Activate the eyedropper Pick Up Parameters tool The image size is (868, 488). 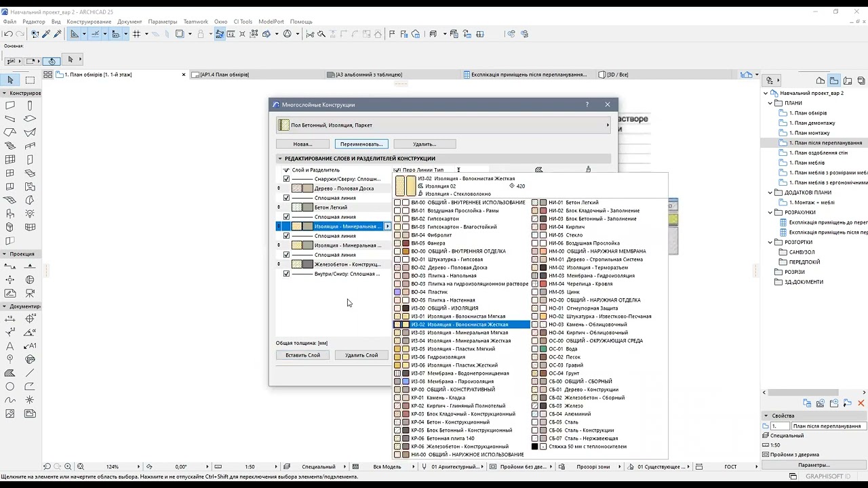[x=46, y=34]
